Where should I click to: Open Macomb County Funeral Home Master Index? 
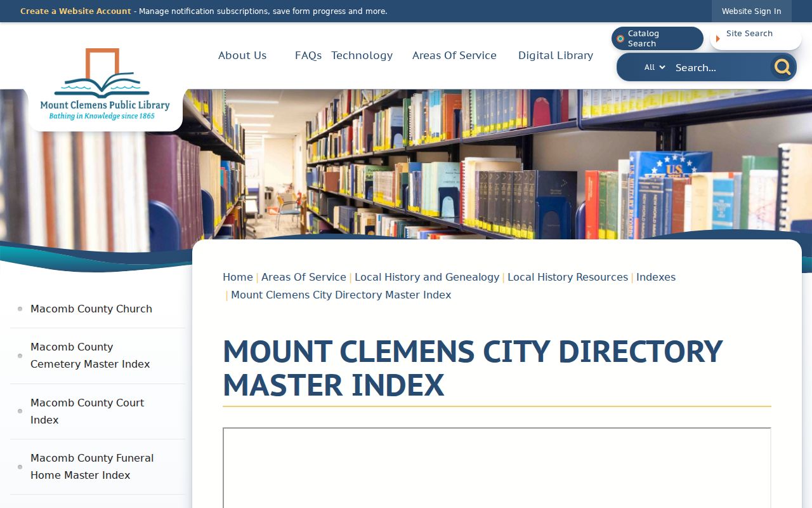92,467
